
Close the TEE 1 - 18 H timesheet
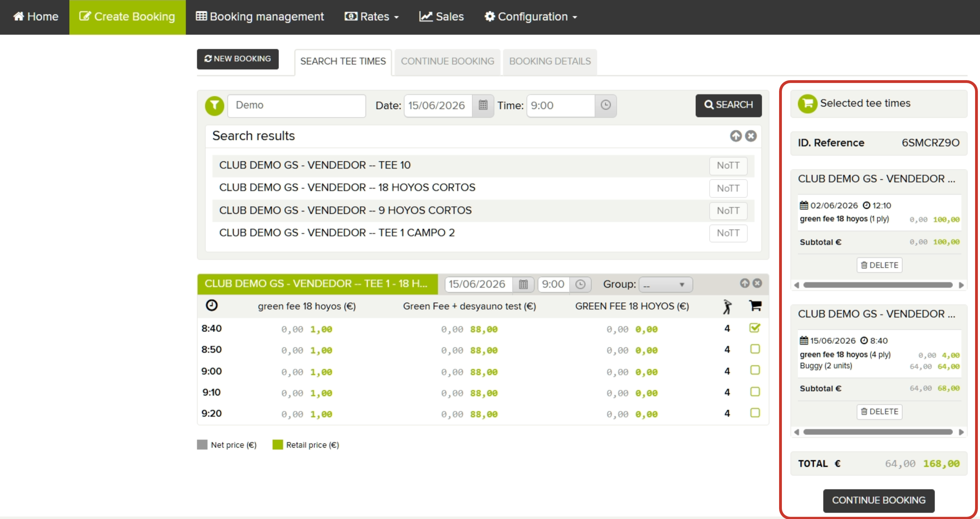point(757,283)
